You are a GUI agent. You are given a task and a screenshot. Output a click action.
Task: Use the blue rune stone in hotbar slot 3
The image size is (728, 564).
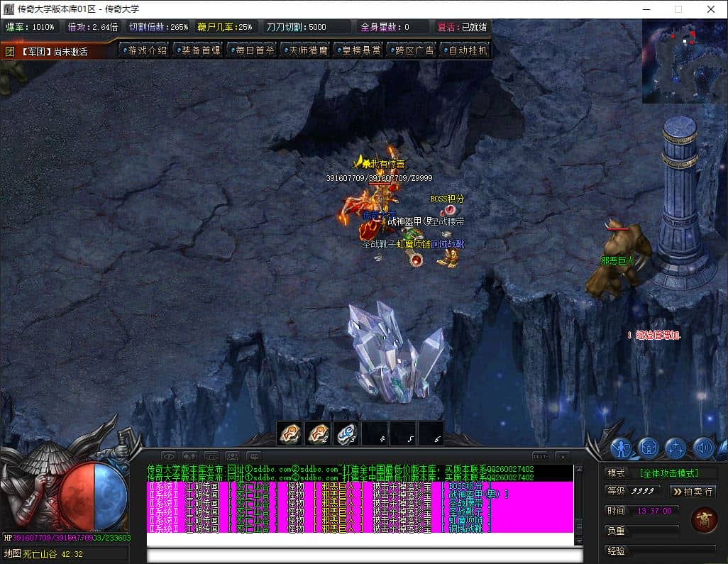tap(346, 434)
